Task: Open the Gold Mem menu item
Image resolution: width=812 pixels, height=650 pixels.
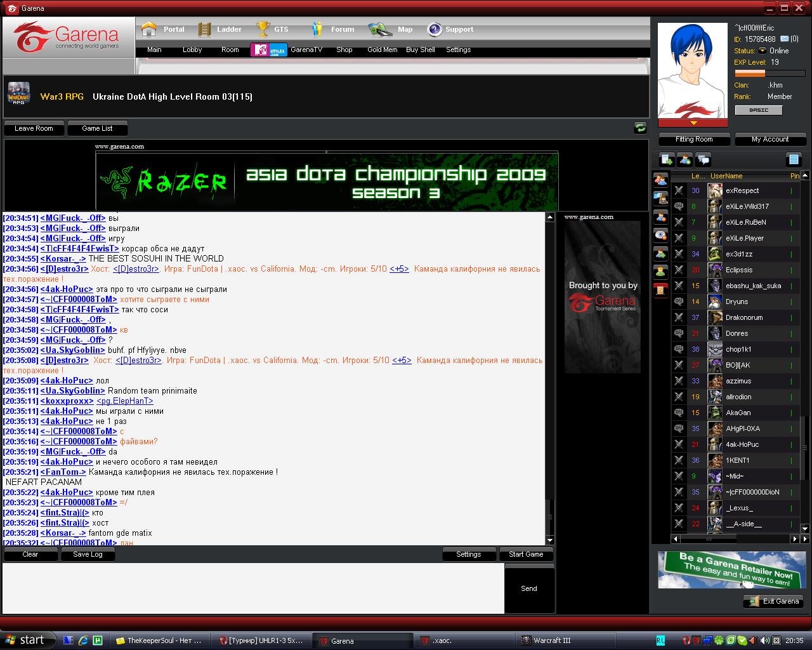Action: point(383,50)
